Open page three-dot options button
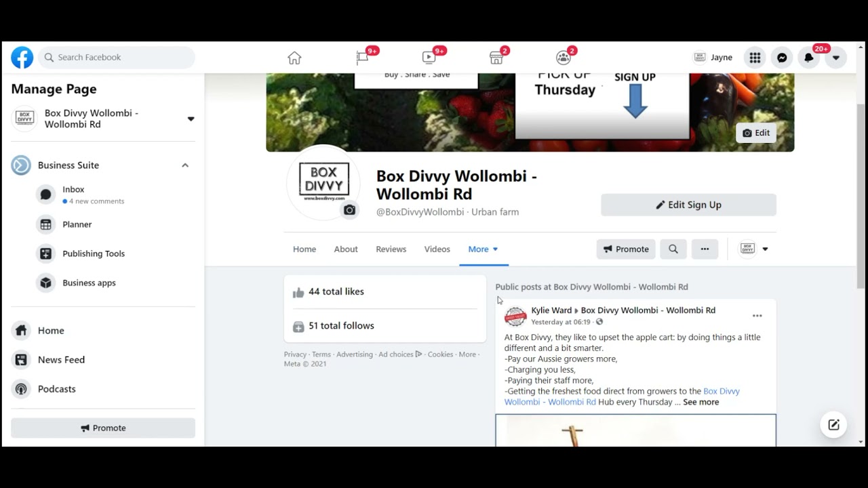This screenshot has height=488, width=868. (x=705, y=249)
